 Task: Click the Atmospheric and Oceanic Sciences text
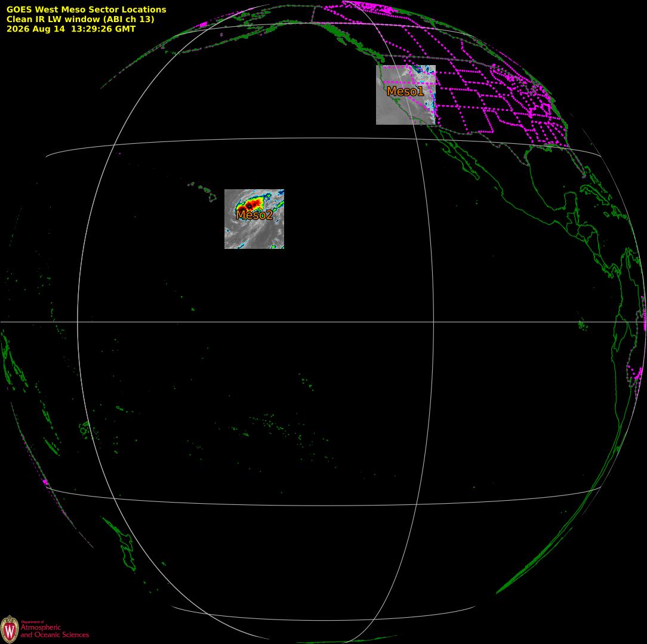[x=54, y=630]
